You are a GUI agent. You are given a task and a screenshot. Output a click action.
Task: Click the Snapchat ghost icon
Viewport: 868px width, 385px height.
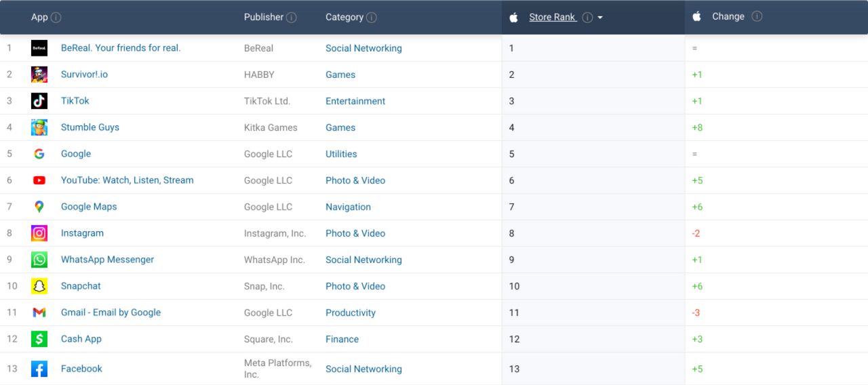pyautogui.click(x=39, y=286)
